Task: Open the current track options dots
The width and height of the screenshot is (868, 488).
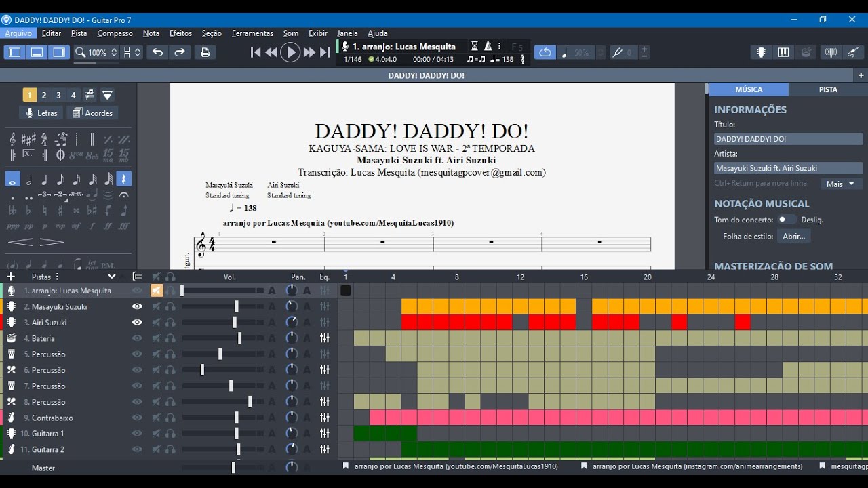Action: click(x=500, y=46)
